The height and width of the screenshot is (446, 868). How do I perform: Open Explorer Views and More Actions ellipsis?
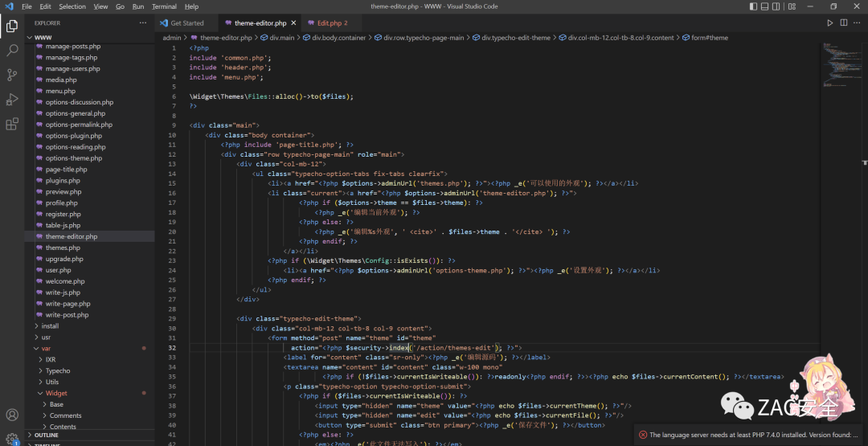(x=143, y=23)
